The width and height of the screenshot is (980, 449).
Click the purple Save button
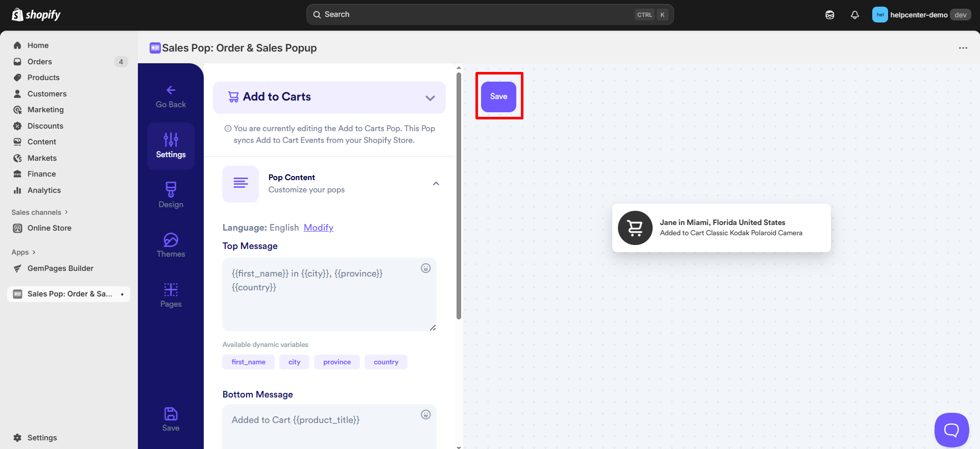coord(498,96)
